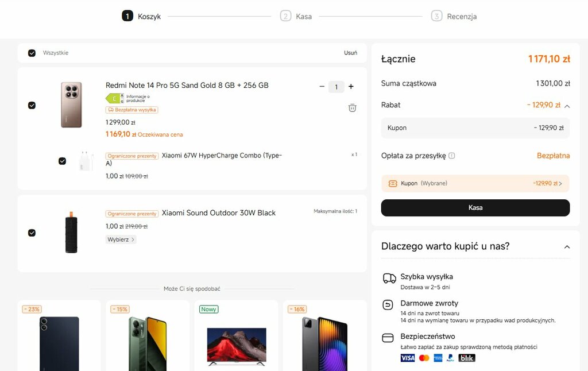Uncheck the Xiaomi Sound Outdoor checkbox
This screenshot has height=371, width=588.
point(32,233)
